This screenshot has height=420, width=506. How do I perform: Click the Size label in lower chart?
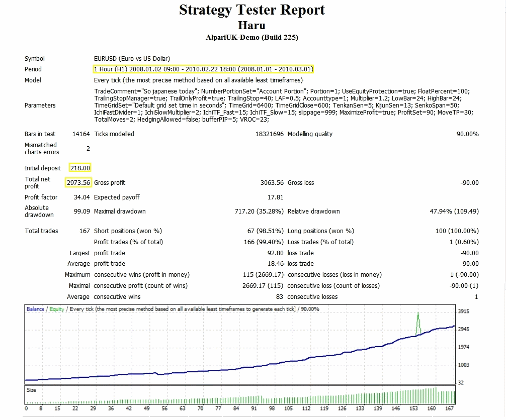click(x=31, y=390)
